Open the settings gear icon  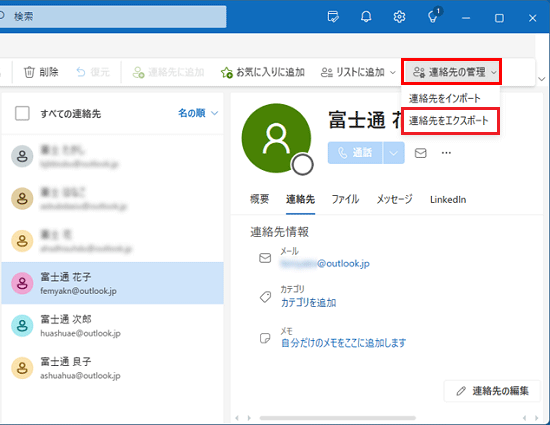[399, 17]
